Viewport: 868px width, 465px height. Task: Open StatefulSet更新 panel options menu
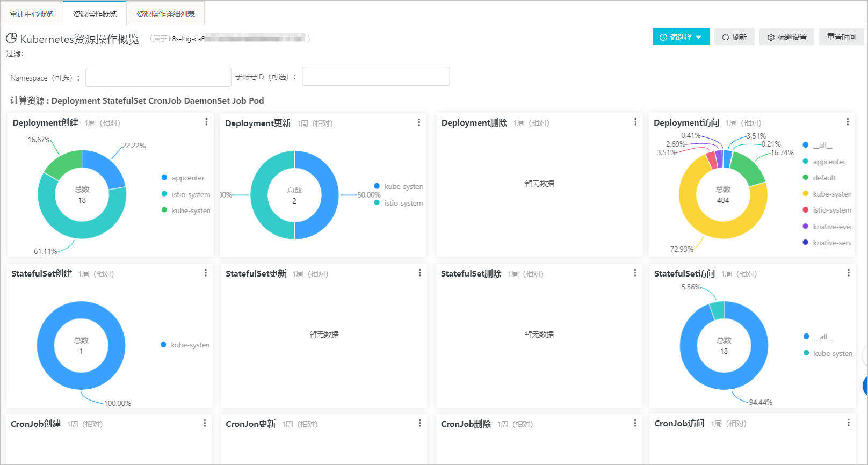[x=420, y=273]
